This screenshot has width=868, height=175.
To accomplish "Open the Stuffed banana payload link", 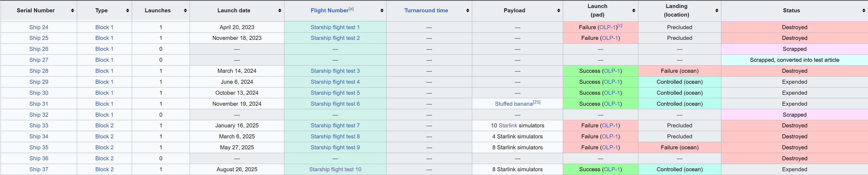I will (513, 104).
